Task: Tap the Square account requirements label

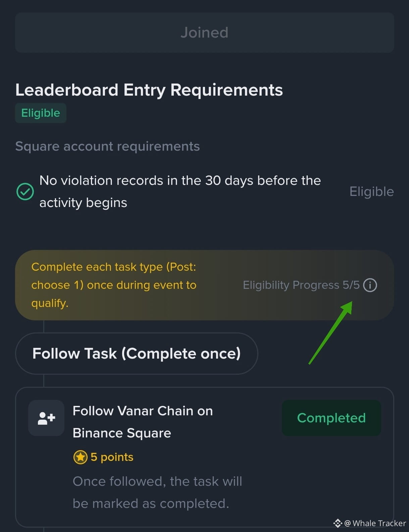Action: click(x=107, y=146)
